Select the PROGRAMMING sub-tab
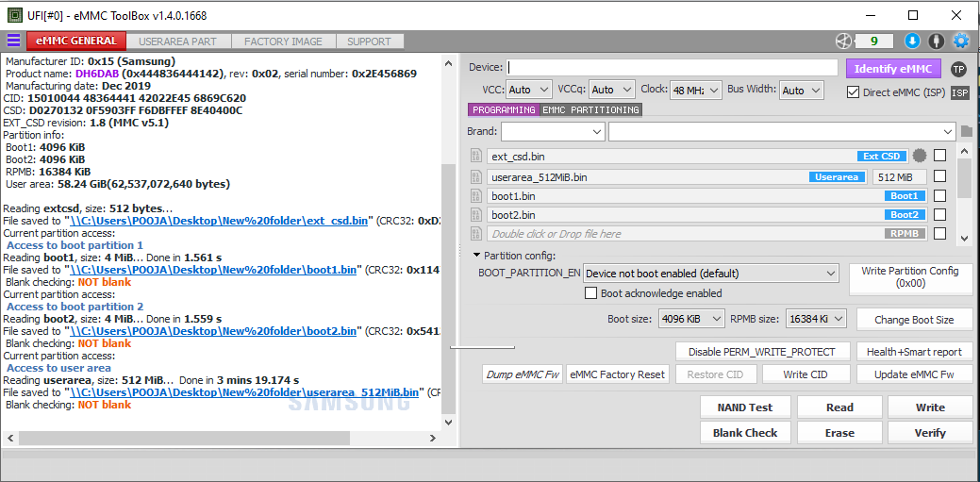The image size is (980, 482). coord(504,110)
